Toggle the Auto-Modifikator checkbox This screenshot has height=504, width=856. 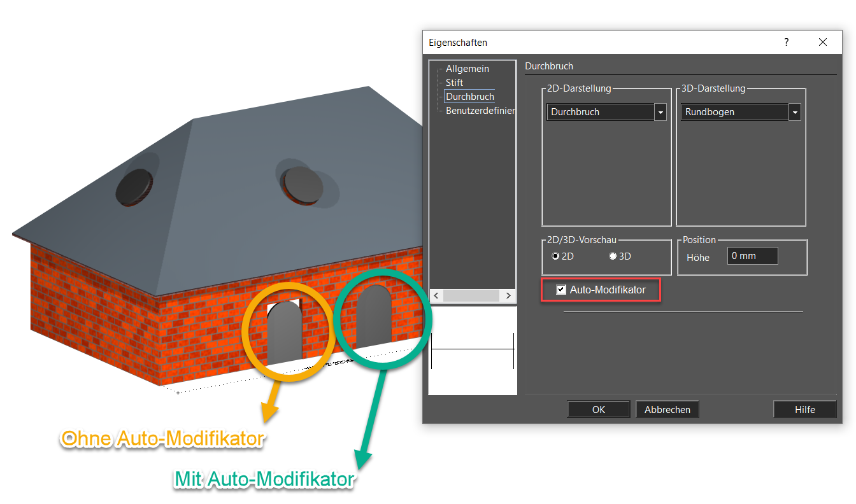pos(561,290)
